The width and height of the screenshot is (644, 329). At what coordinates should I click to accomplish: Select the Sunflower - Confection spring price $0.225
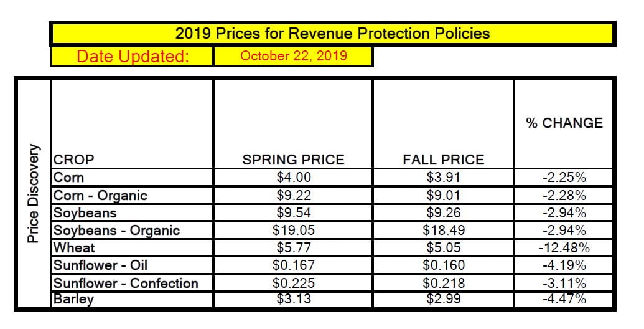tap(293, 284)
